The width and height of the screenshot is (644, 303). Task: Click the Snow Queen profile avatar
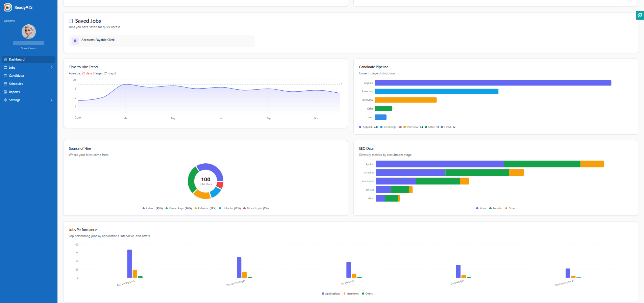29,32
